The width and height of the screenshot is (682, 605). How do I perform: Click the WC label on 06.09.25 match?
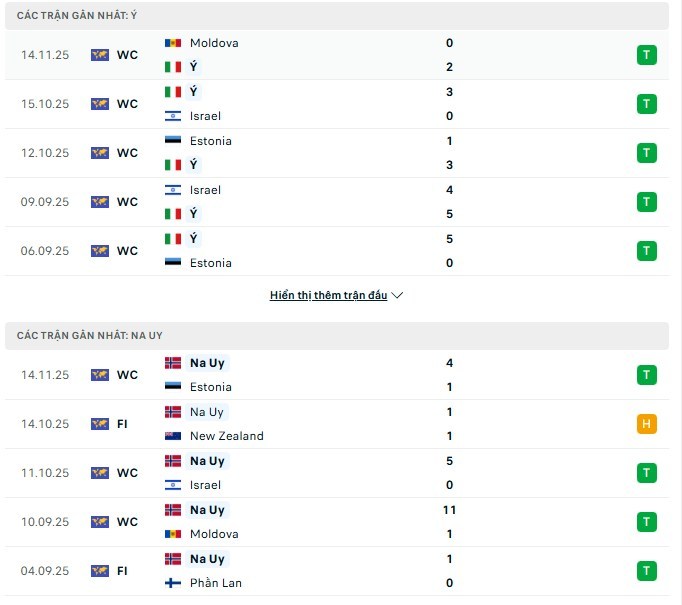point(127,251)
